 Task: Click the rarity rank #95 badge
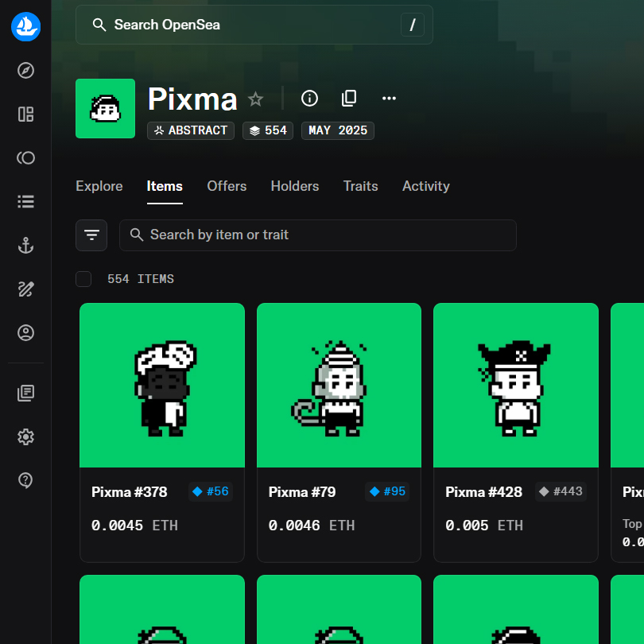[387, 491]
